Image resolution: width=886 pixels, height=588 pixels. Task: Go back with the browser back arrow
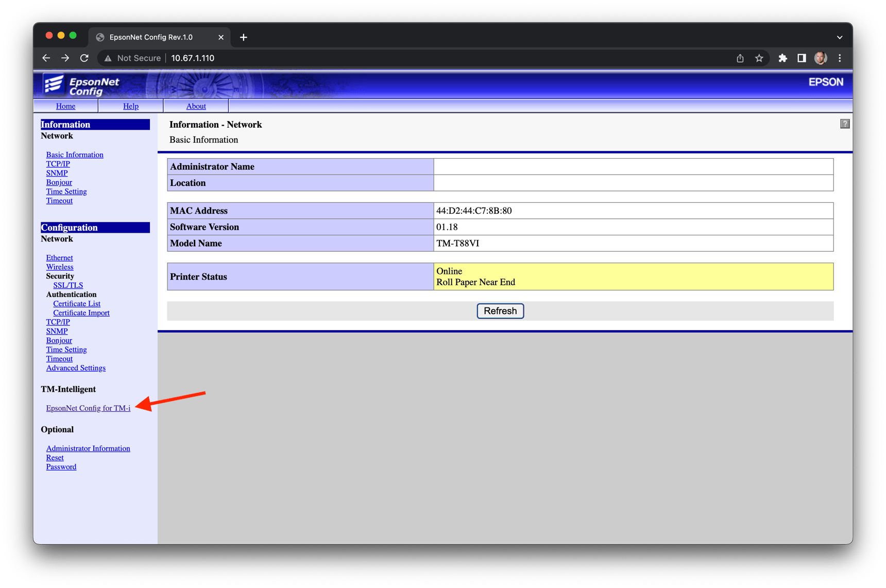tap(46, 58)
